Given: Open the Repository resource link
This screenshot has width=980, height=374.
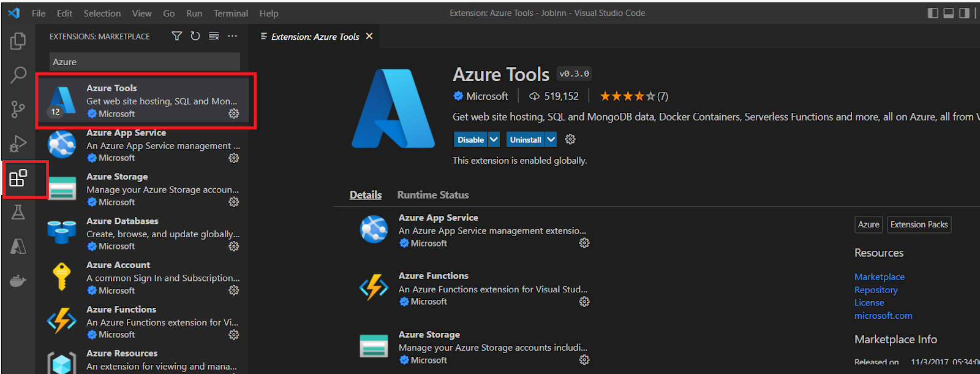Looking at the screenshot, I should 876,289.
